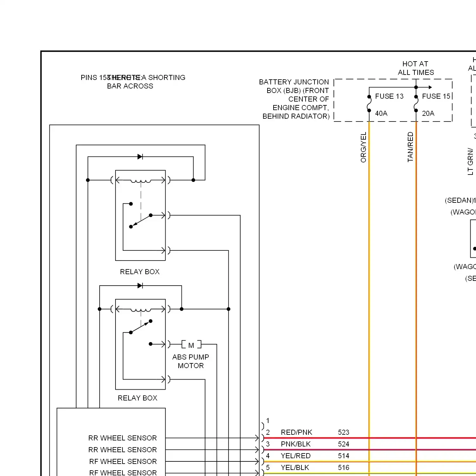
Task: Click the upper RELAY BOX label
Action: pyautogui.click(x=140, y=272)
